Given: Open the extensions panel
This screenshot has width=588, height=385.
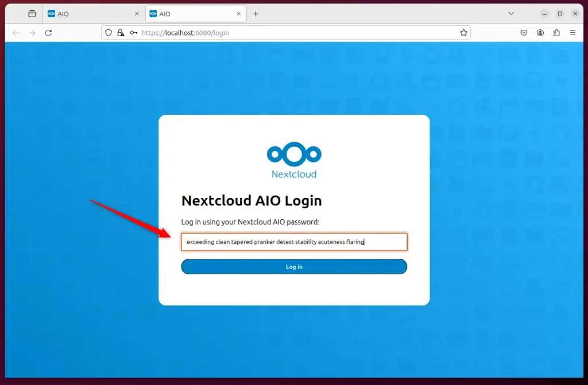Looking at the screenshot, I should coord(556,33).
